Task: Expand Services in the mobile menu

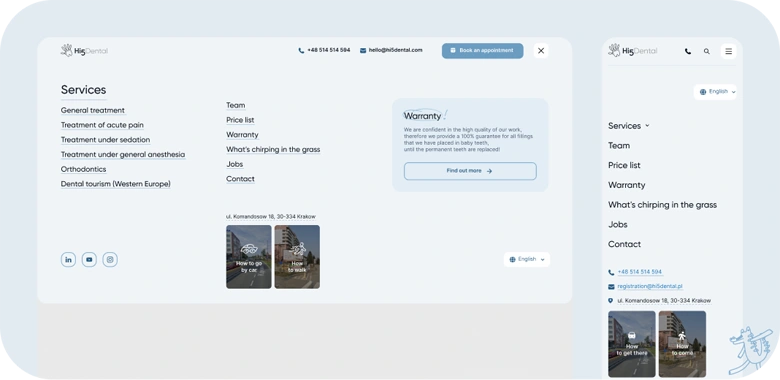Action: pos(629,126)
